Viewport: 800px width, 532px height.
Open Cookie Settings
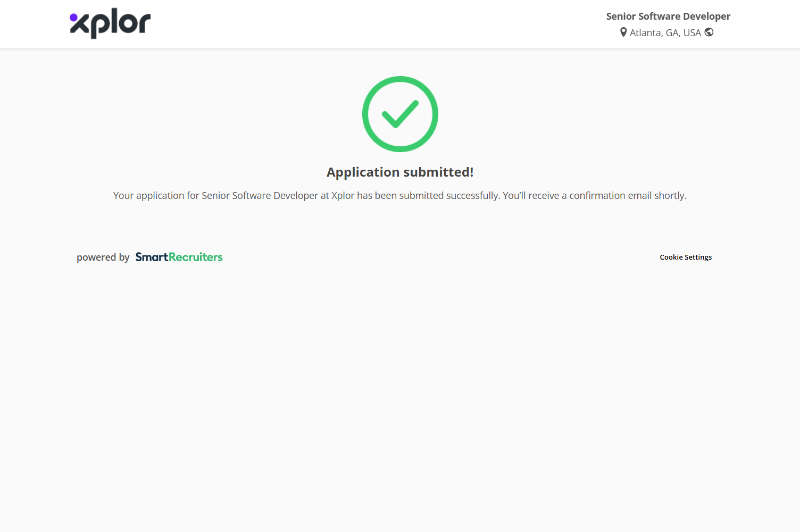tap(686, 257)
